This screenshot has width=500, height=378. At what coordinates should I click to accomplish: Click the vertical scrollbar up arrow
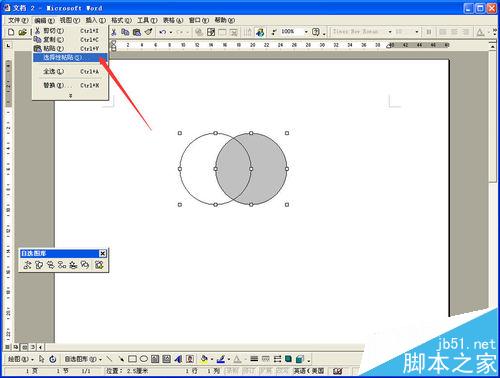493,47
